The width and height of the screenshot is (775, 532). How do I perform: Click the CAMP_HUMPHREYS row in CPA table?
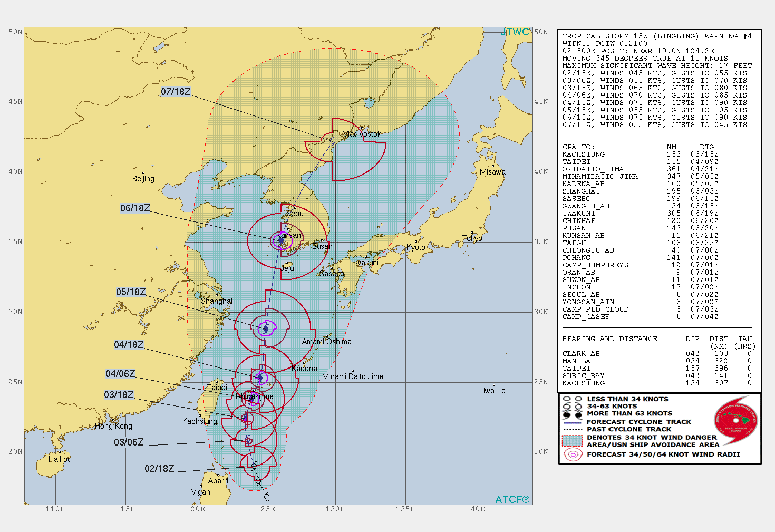[640, 265]
